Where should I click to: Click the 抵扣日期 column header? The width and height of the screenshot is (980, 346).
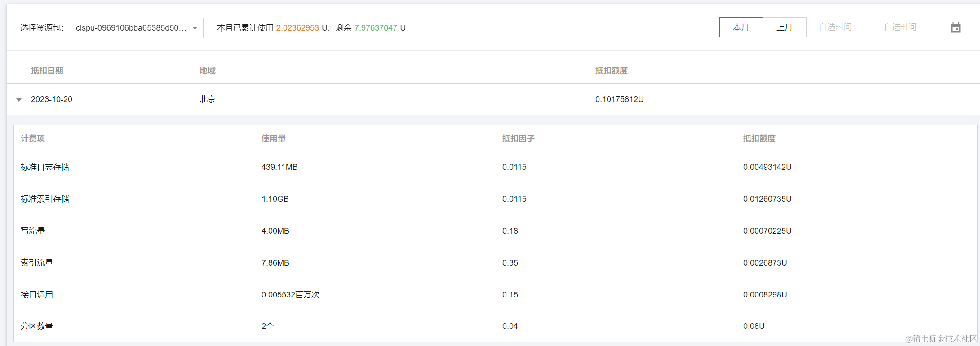47,71
